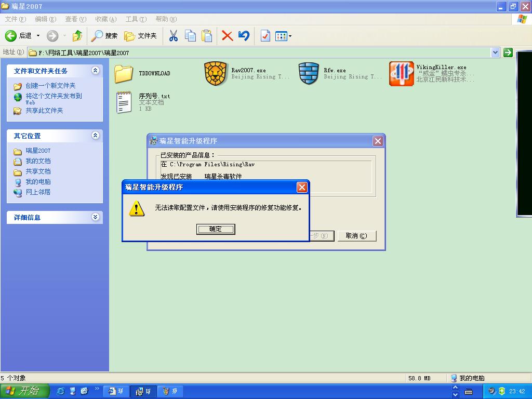The height and width of the screenshot is (399, 532).
Task: Click the green Go arrow button
Action: pos(508,52)
